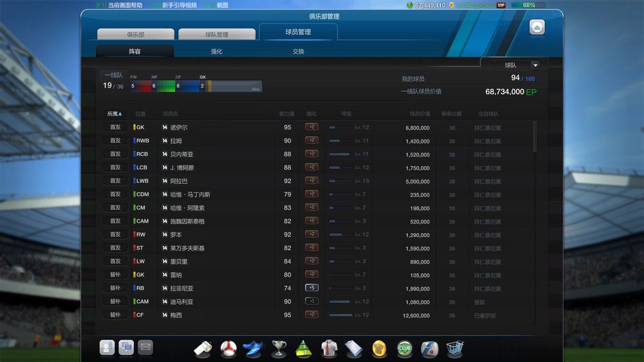
Task: Click the 94 / 100 my players count
Action: 523,78
